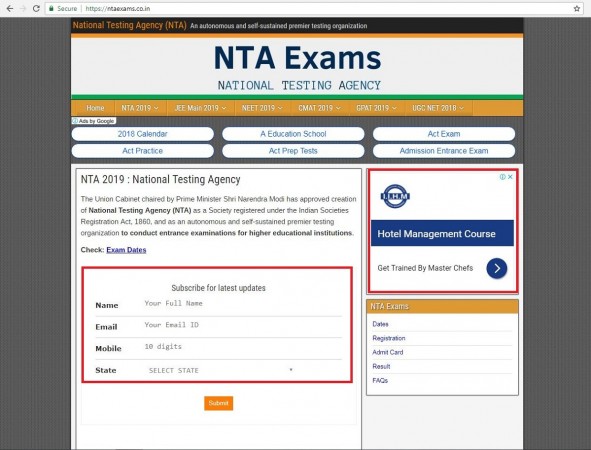Screen dimensions: 591x450
Task: Open the Exam Dates link
Action: [126, 250]
